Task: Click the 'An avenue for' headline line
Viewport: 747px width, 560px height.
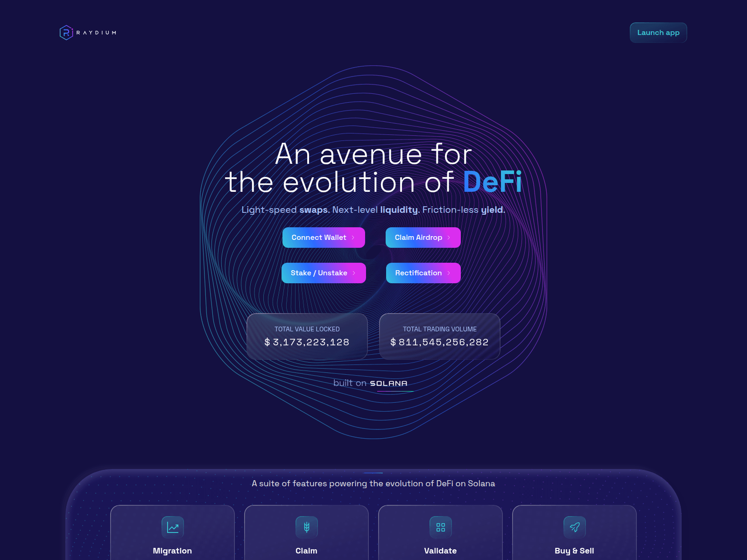Action: point(373,154)
